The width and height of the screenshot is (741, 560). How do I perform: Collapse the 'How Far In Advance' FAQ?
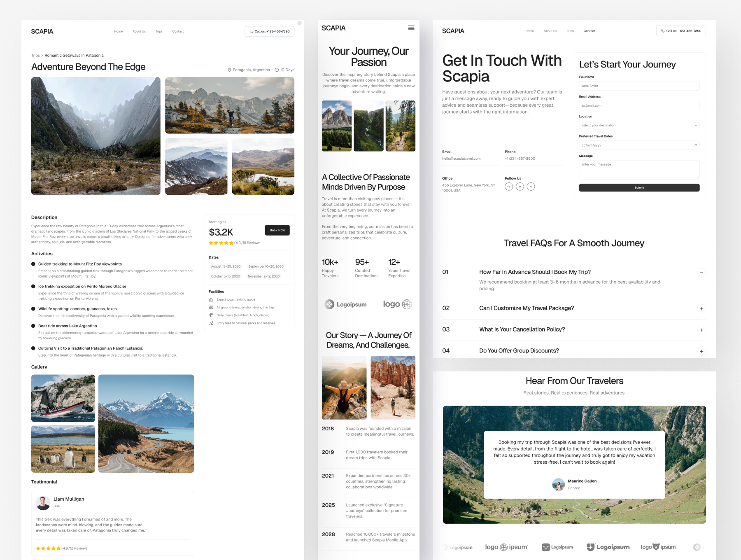click(x=701, y=273)
